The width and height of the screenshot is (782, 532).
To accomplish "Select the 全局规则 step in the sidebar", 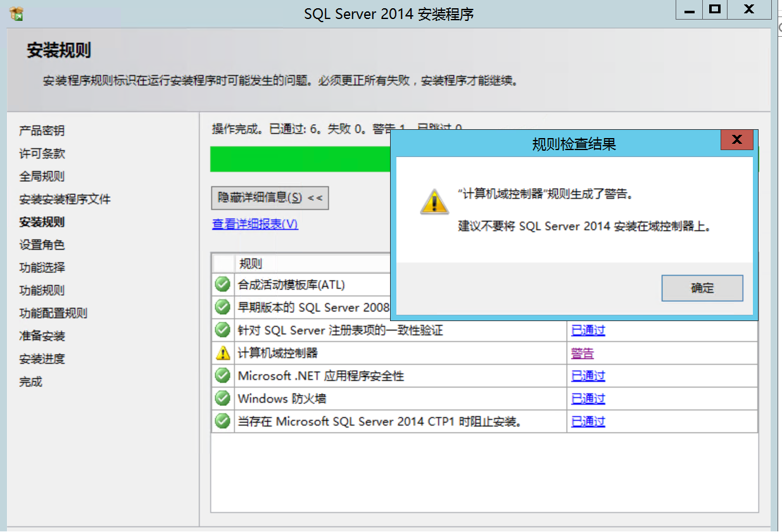I will pos(42,176).
